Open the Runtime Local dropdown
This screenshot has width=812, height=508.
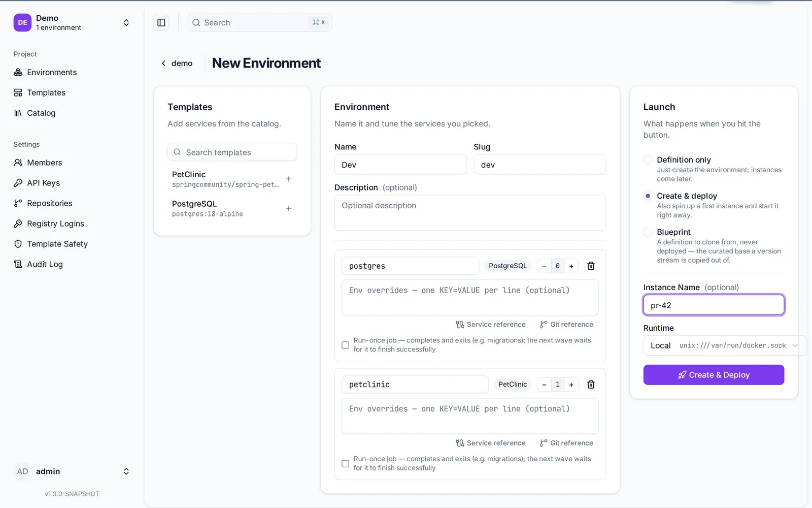coord(724,345)
